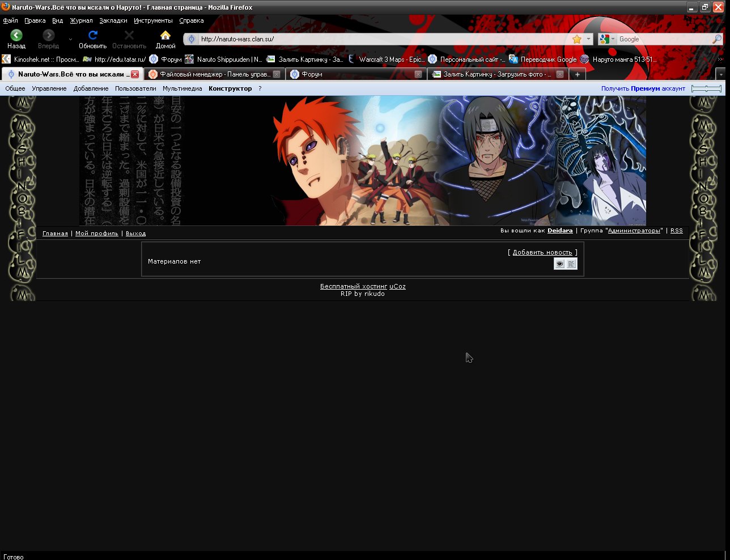Viewport: 730px width, 560px height.
Task: Open the Инструменты menu
Action: pos(153,20)
